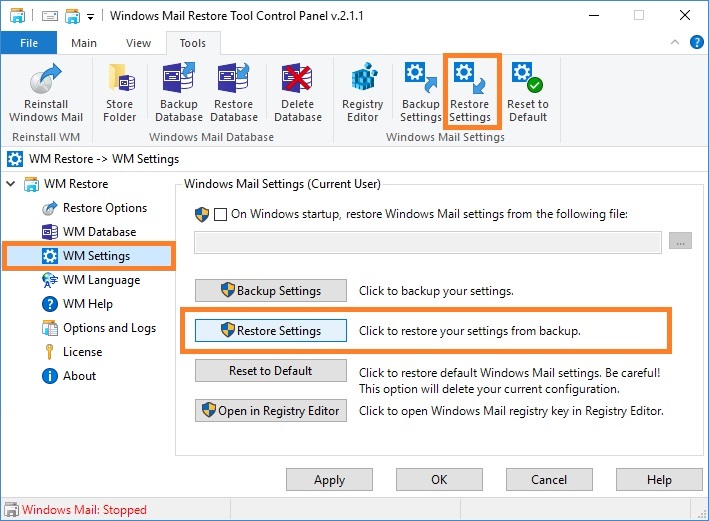The image size is (709, 521).
Task: Open Restore Options in sidebar
Action: pos(105,208)
